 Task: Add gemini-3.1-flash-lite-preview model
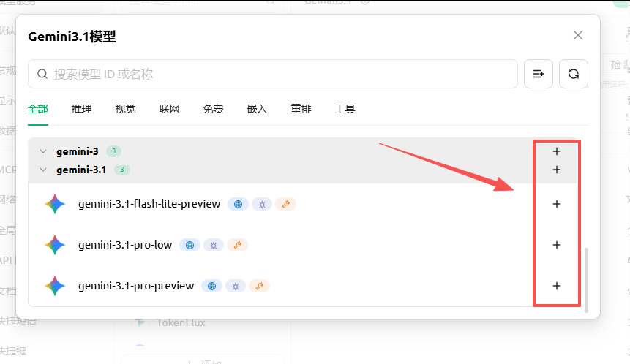point(557,204)
